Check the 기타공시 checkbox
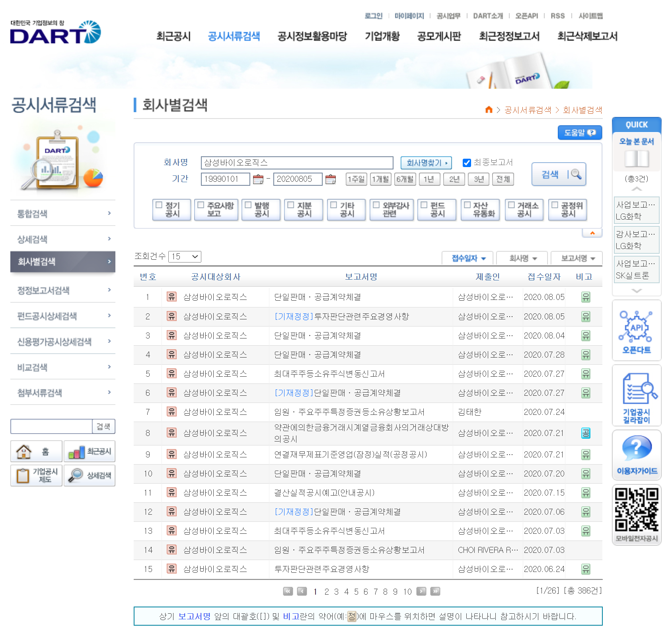Screen dimensions: 672x636 coord(334,205)
